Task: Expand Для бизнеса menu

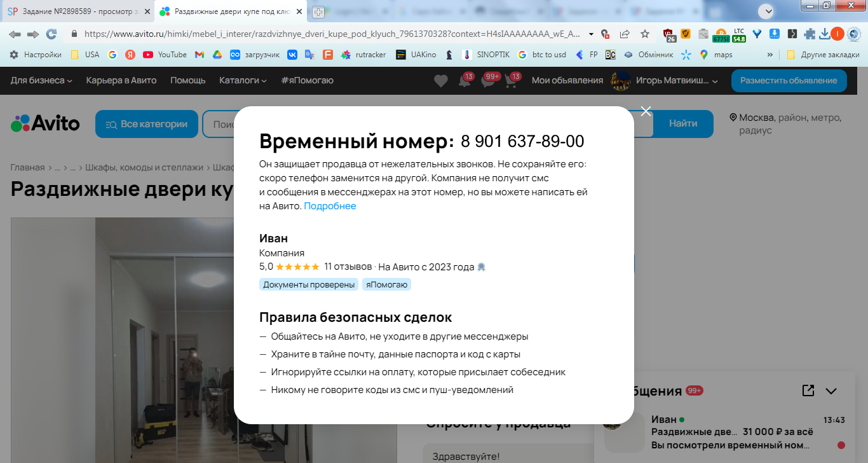Action: 41,80
